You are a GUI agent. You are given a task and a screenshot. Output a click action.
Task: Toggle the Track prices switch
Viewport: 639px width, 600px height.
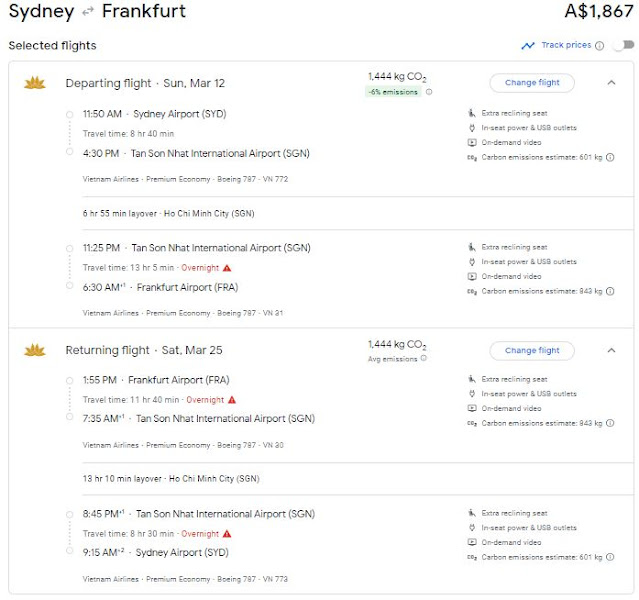624,45
